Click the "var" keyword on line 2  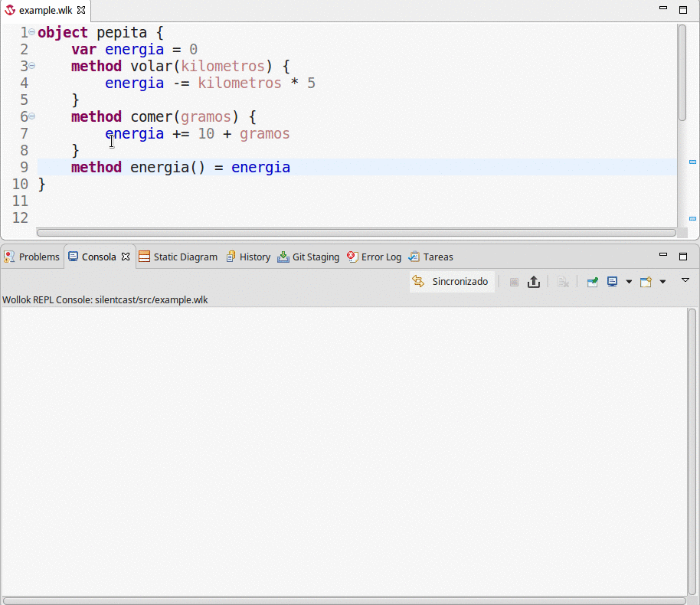84,50
